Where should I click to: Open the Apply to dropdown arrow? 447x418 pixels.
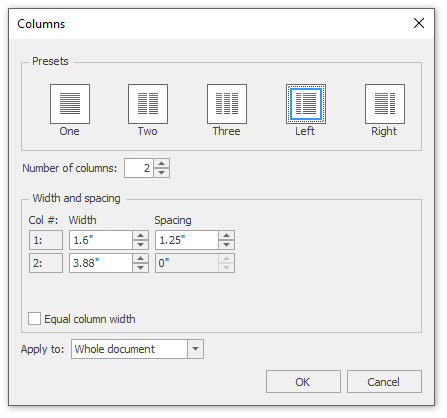[x=195, y=349]
